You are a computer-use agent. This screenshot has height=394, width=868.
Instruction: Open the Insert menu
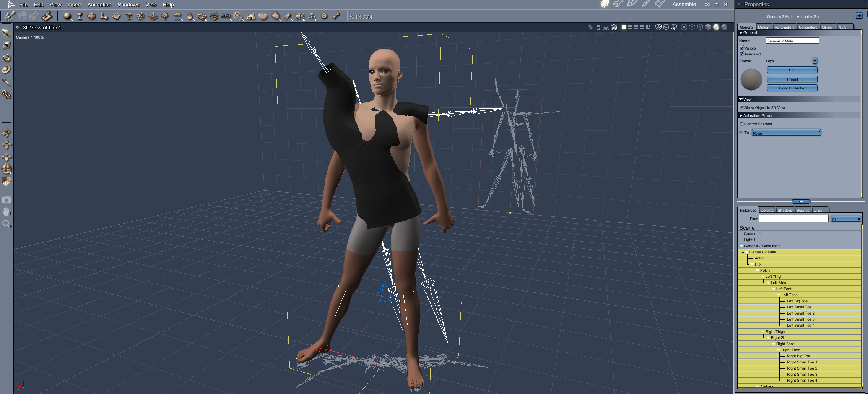coord(74,5)
